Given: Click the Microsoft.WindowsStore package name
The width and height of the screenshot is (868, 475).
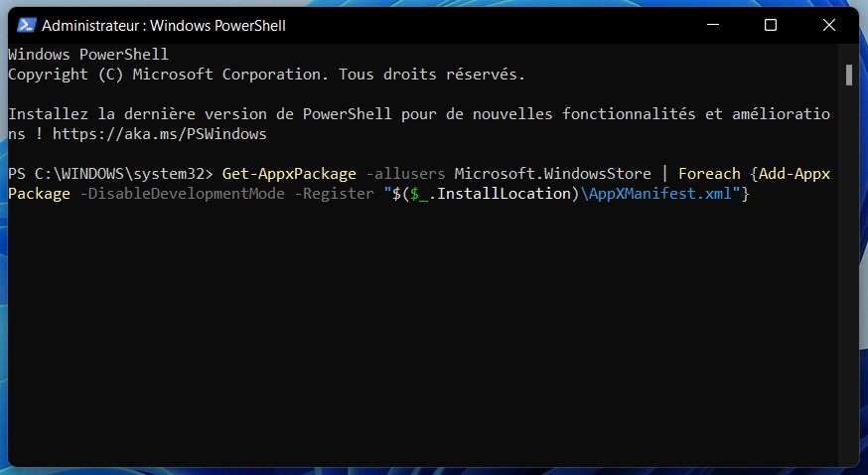Looking at the screenshot, I should pyautogui.click(x=553, y=174).
